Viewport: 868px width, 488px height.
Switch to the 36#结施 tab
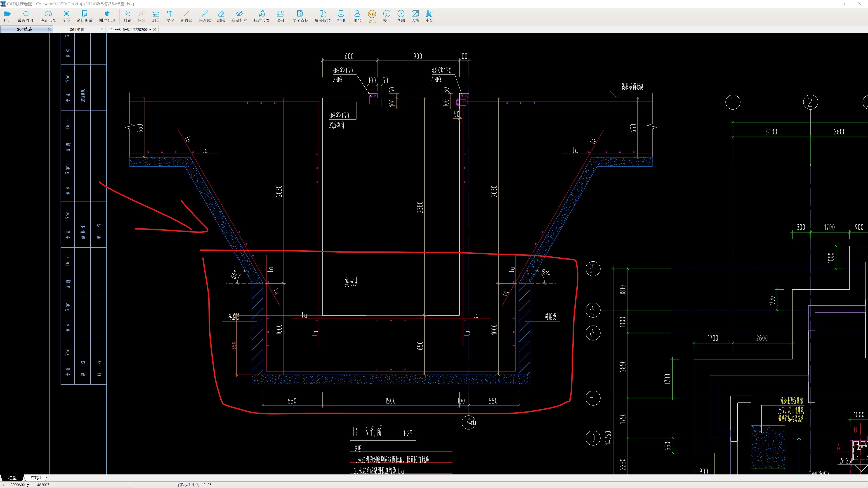click(24, 30)
